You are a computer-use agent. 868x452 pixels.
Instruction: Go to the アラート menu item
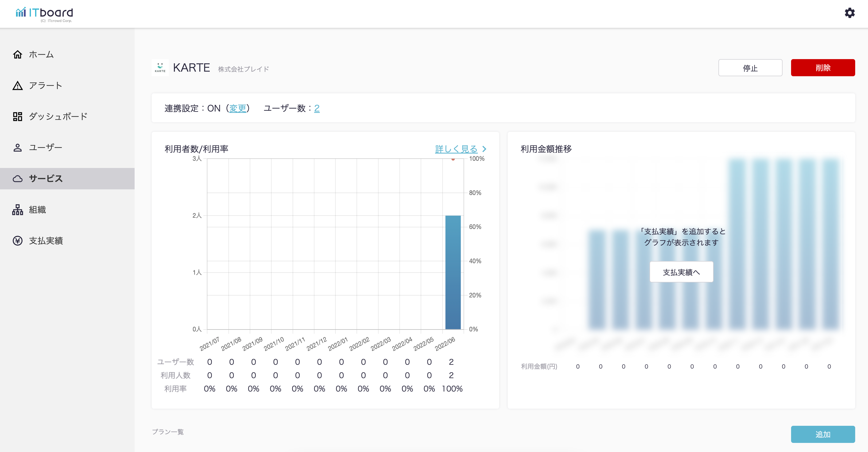(45, 86)
